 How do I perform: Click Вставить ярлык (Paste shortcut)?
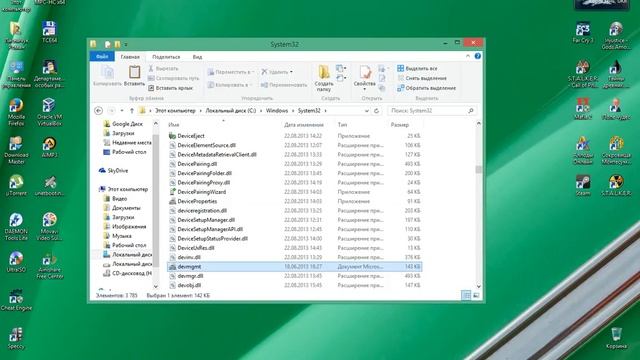click(x=170, y=88)
